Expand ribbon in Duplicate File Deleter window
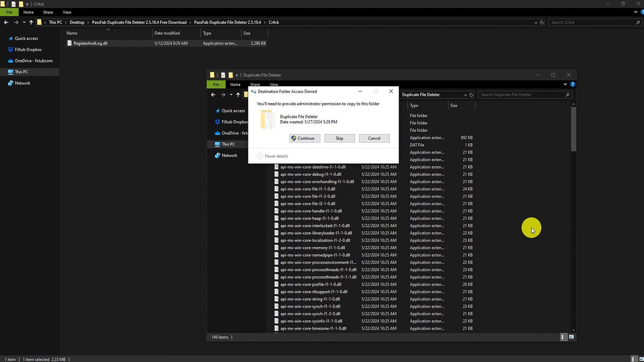644x362 pixels. (566, 84)
